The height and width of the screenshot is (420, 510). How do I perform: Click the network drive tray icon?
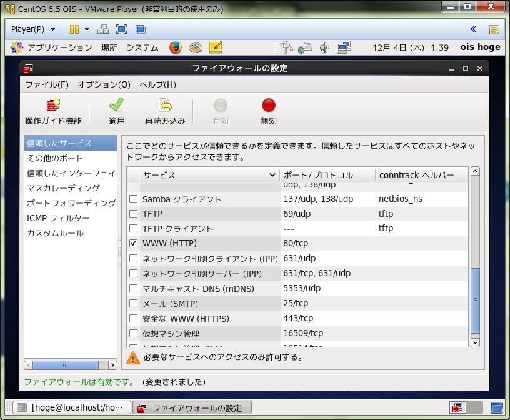(305, 47)
